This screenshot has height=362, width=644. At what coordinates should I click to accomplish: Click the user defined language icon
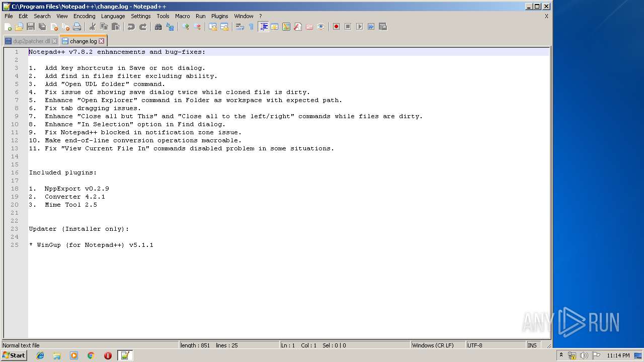point(275,27)
